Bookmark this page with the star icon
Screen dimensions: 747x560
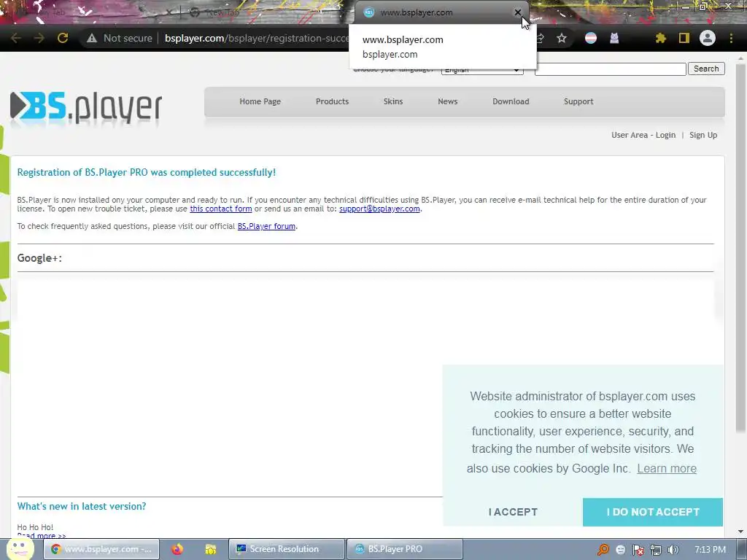coord(562,38)
